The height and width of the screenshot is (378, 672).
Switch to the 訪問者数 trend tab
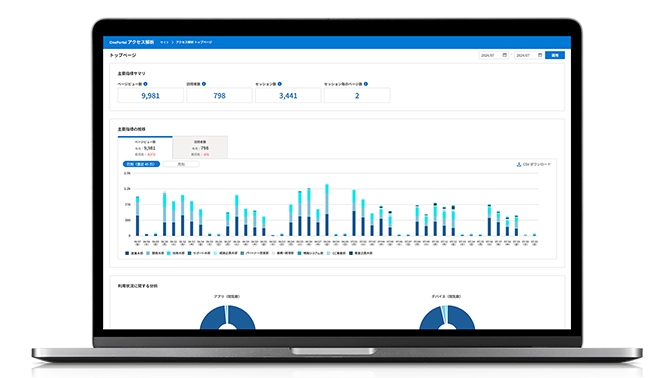click(200, 147)
